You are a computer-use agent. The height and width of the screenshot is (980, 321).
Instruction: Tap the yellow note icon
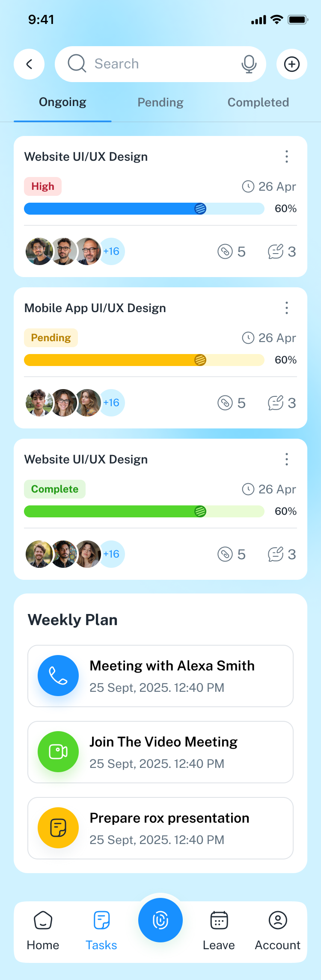(58, 828)
